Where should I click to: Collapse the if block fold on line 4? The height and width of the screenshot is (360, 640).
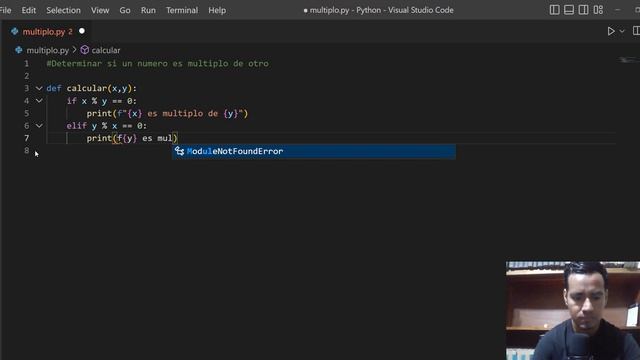[x=39, y=101]
